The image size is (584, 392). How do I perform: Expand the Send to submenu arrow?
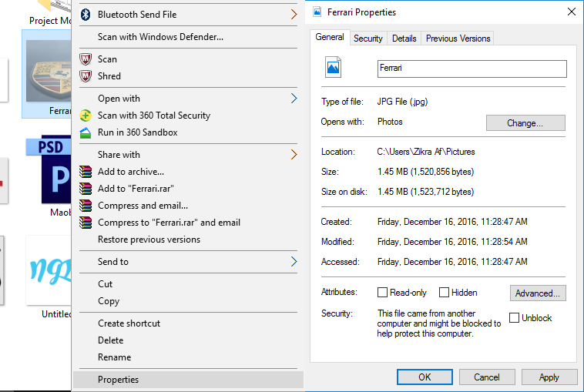coord(294,262)
